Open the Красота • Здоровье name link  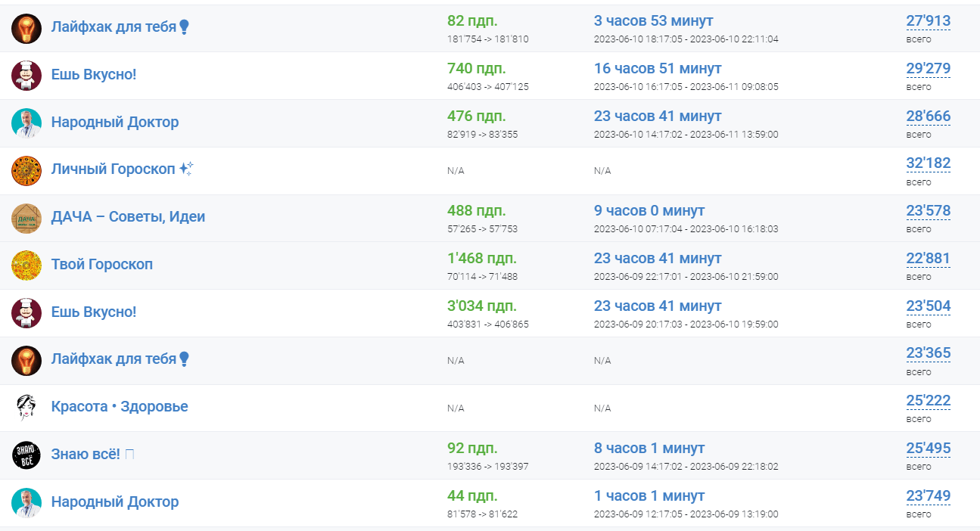(x=120, y=406)
